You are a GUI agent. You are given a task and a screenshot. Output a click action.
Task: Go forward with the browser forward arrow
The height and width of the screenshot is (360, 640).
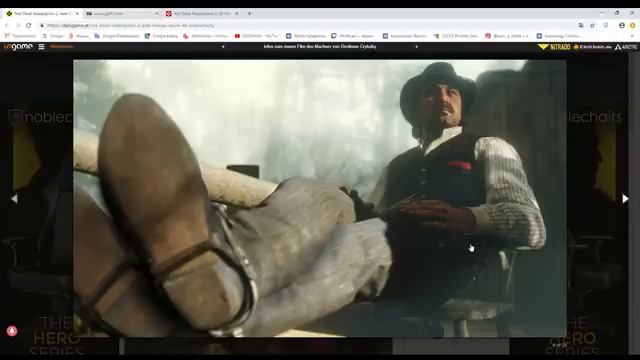click(x=18, y=25)
